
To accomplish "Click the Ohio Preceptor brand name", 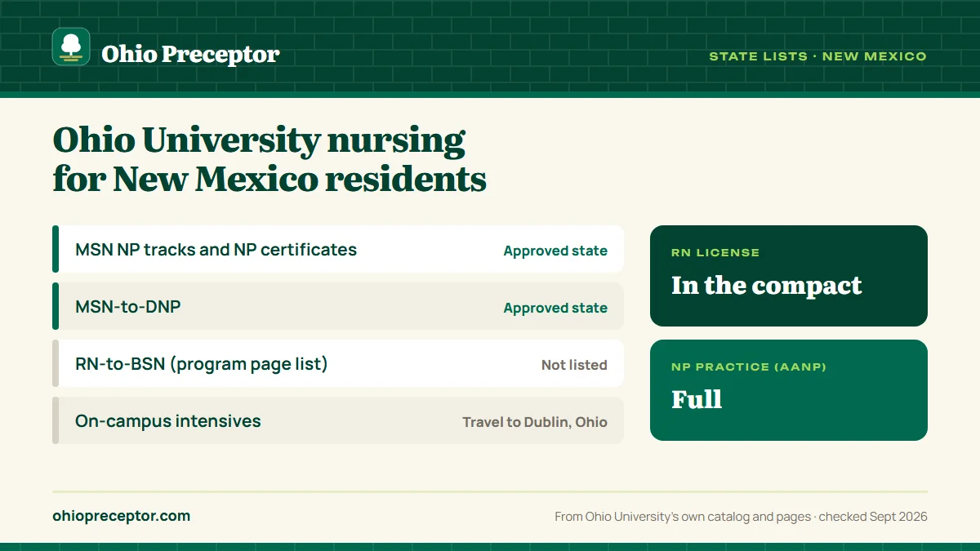I will click(190, 54).
